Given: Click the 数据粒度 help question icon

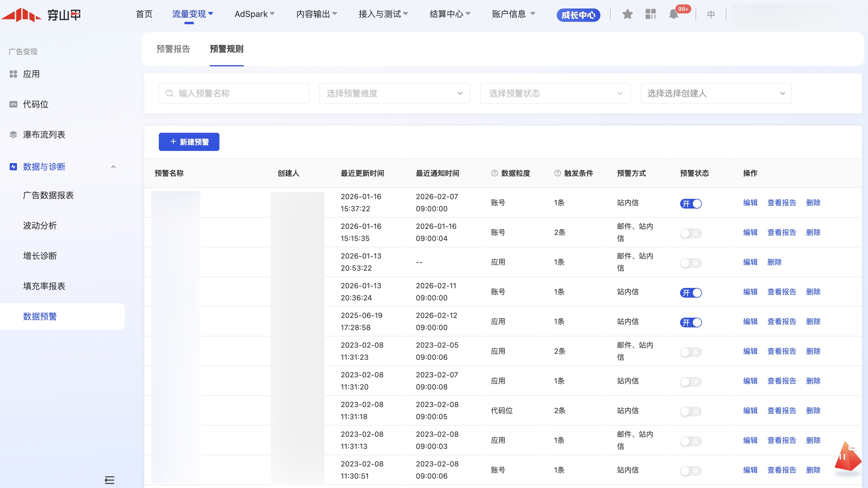Looking at the screenshot, I should (494, 173).
